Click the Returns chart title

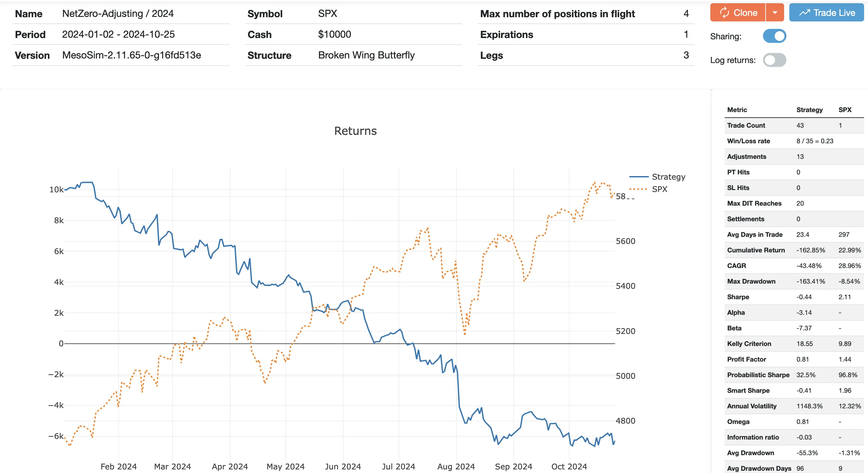tap(355, 131)
